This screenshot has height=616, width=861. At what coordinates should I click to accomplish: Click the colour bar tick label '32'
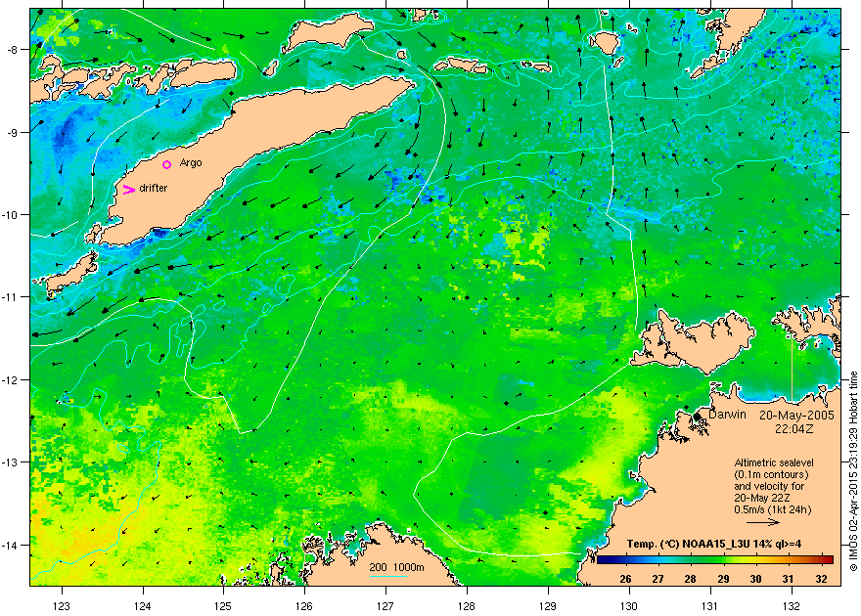tap(821, 579)
